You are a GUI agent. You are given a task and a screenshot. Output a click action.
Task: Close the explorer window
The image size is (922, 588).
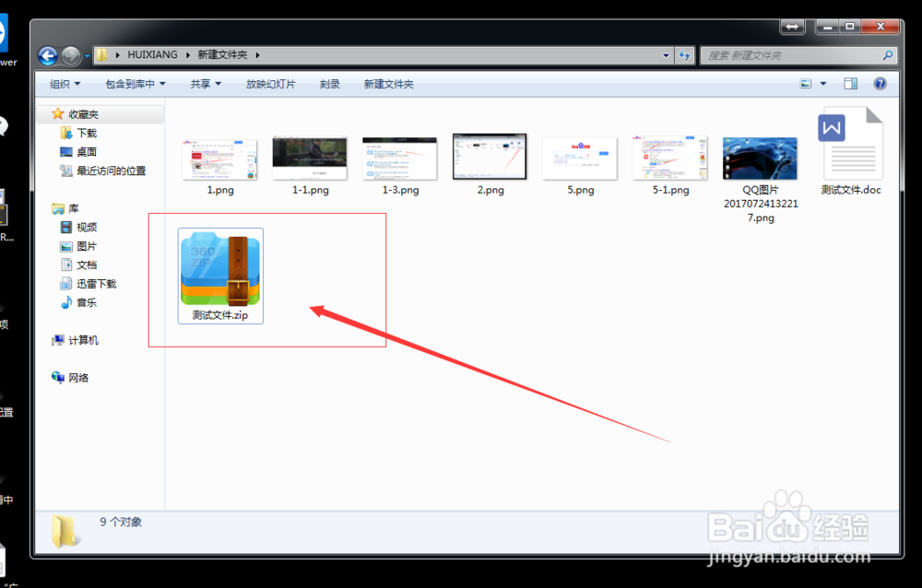coord(881,27)
